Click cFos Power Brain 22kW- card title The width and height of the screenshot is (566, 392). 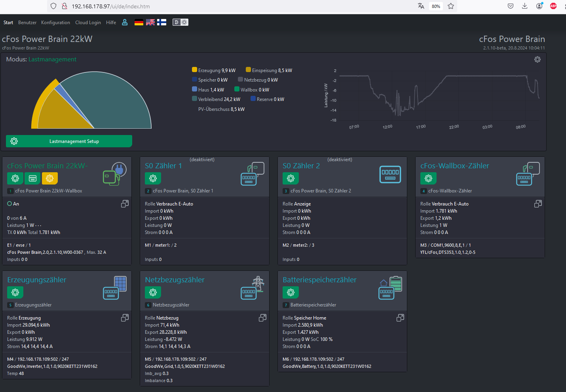coord(47,166)
